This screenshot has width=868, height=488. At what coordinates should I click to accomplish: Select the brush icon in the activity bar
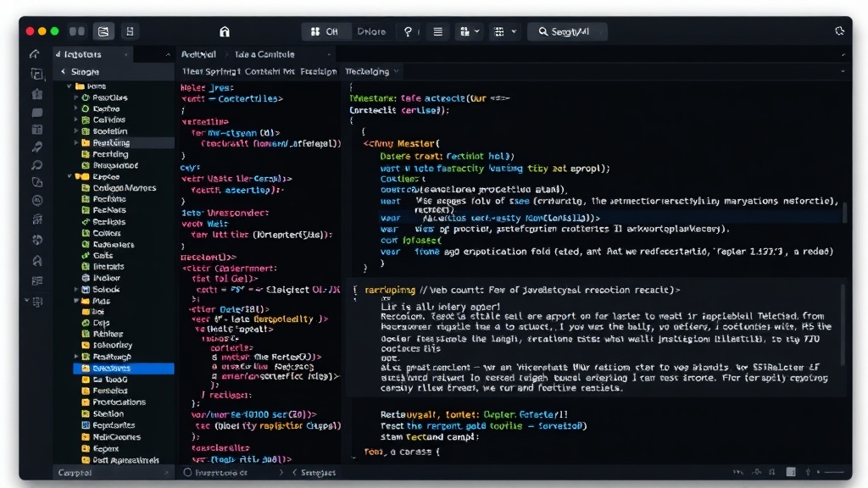point(37,147)
